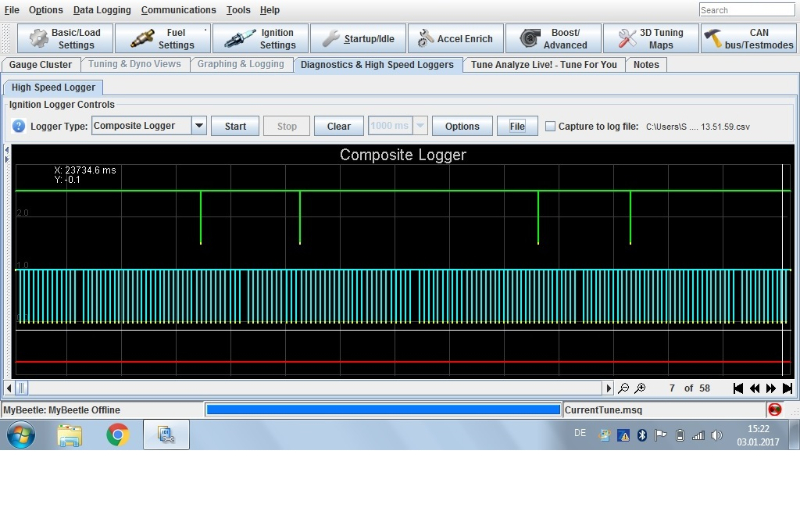800x515 pixels.
Task: Open the Data Logging menu
Action: click(x=102, y=10)
